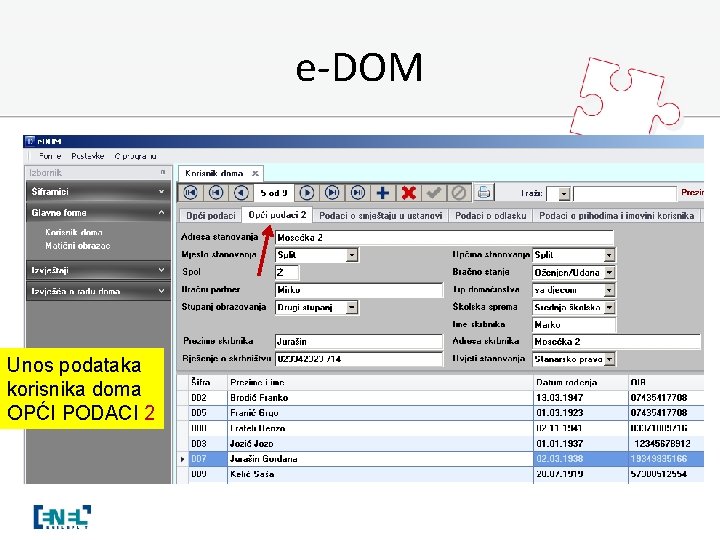The height and width of the screenshot is (540, 720).
Task: Add a new record with plus icon
Action: (382, 192)
